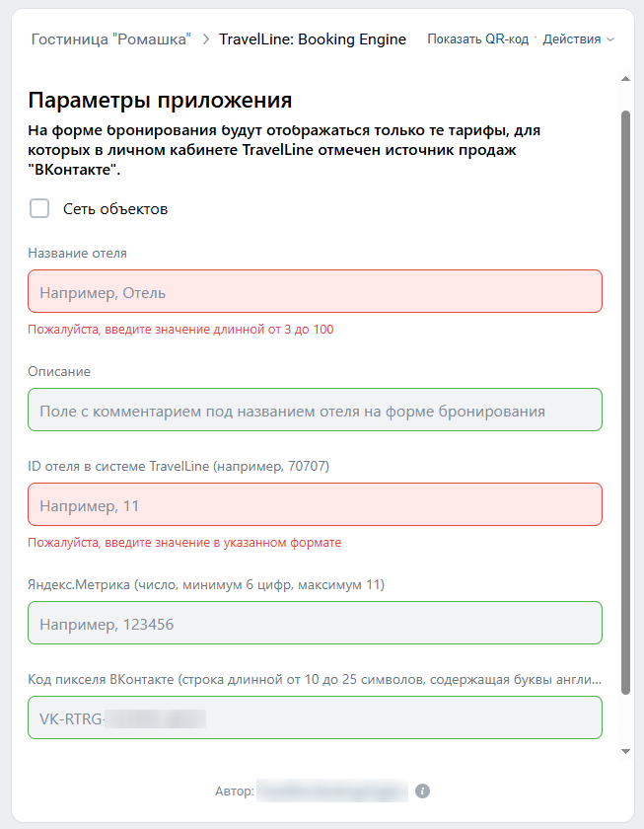Click the scrollbar down arrow
The image size is (644, 829).
click(625, 751)
